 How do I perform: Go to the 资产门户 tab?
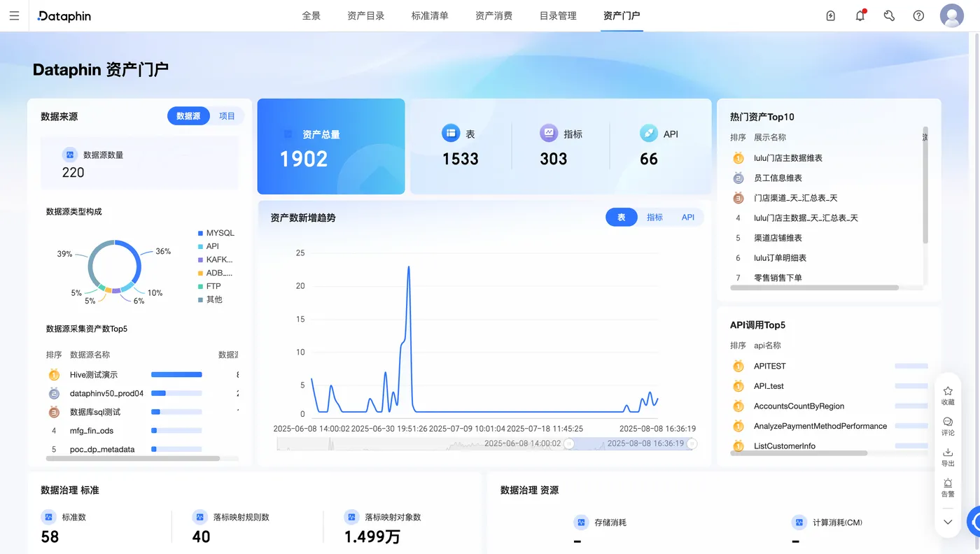click(622, 15)
